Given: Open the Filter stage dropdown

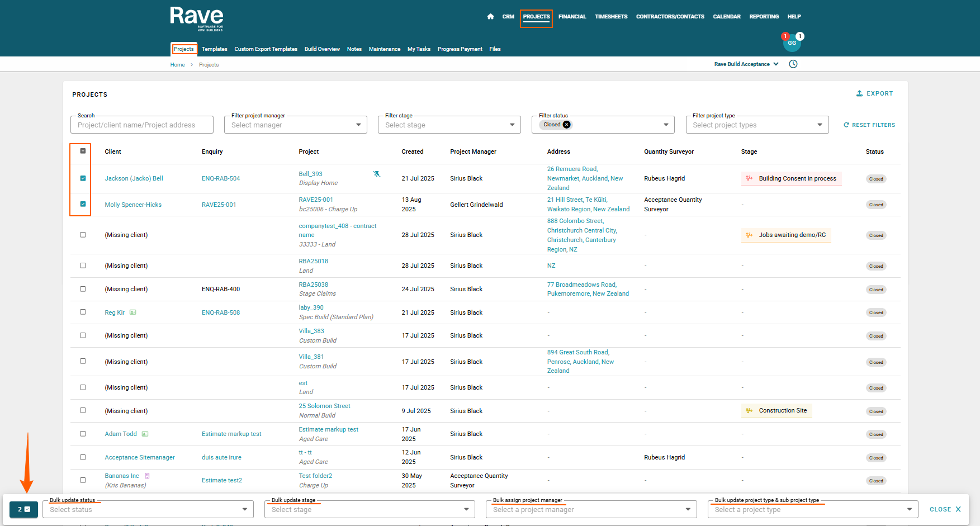Looking at the screenshot, I should click(449, 125).
